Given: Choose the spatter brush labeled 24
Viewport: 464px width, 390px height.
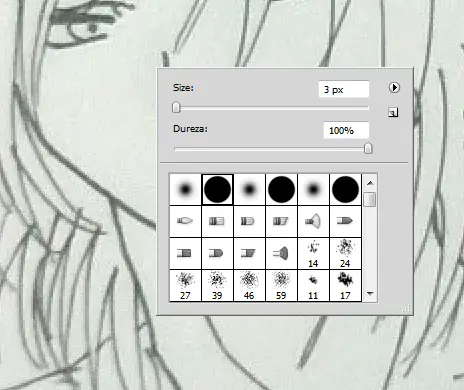Looking at the screenshot, I should (345, 253).
